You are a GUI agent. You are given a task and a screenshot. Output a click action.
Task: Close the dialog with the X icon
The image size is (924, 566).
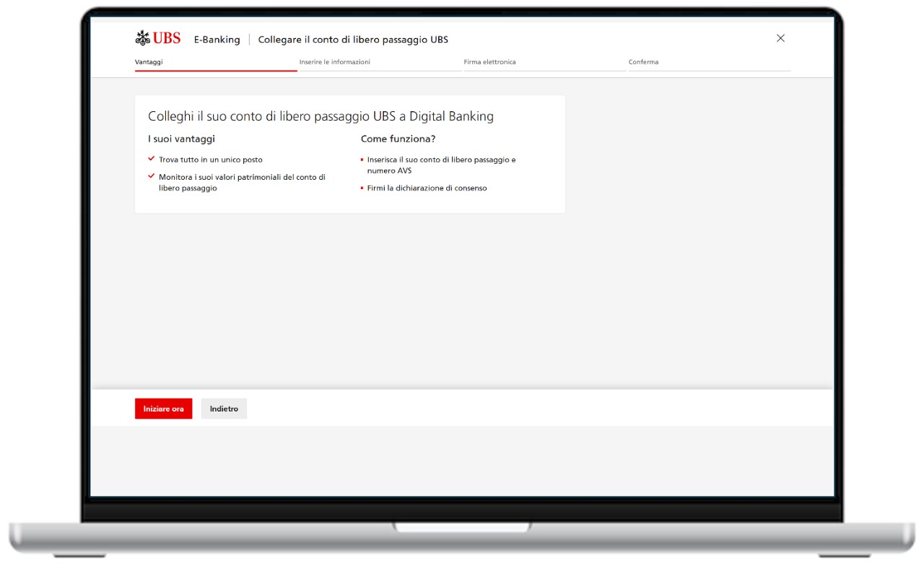780,38
